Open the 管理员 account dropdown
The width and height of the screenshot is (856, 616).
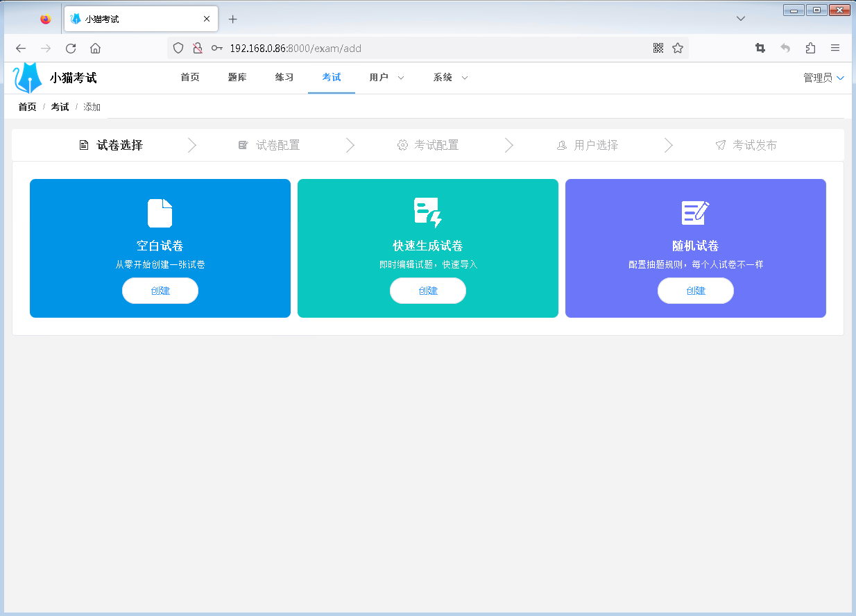click(x=823, y=78)
